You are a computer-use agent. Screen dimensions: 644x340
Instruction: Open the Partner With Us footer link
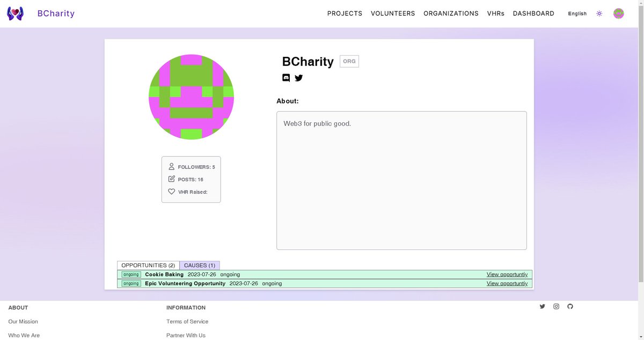click(x=186, y=335)
